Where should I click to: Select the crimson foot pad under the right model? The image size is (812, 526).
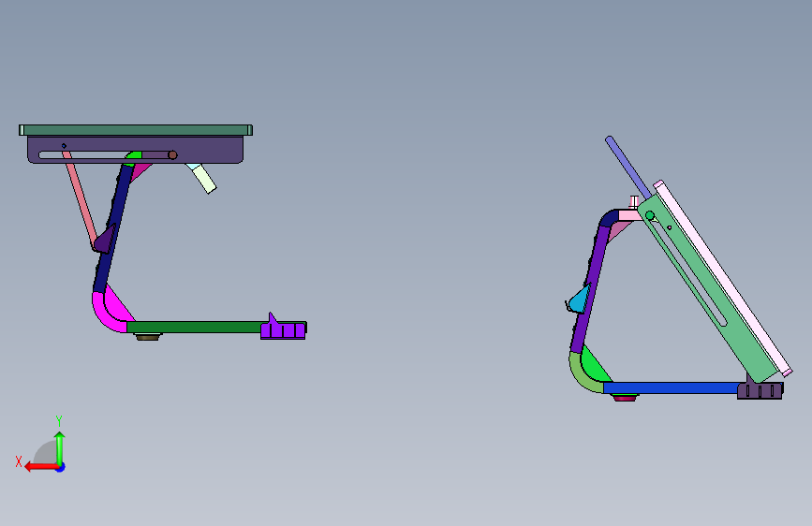625,397
